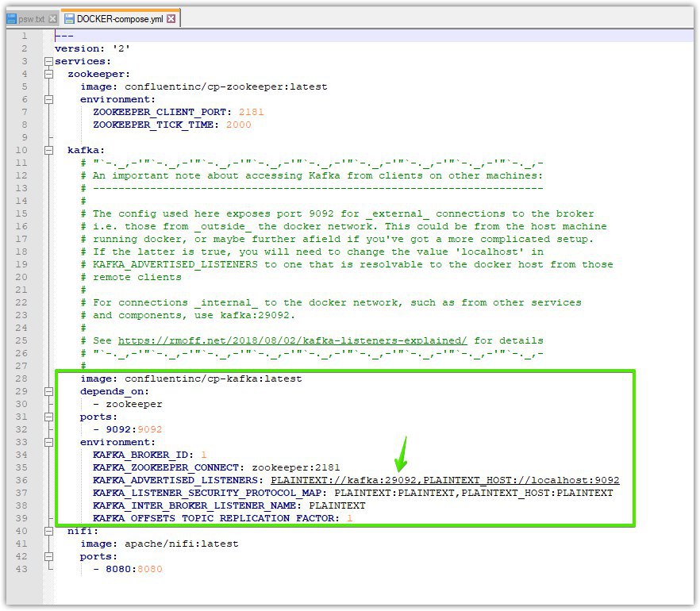Click the zookeeper:2181 connect value

point(296,467)
